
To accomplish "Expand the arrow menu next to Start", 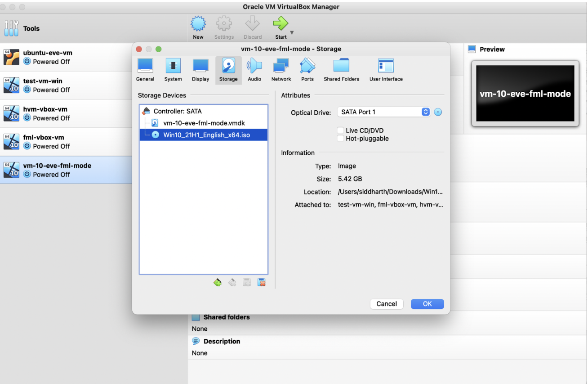I will (x=292, y=33).
